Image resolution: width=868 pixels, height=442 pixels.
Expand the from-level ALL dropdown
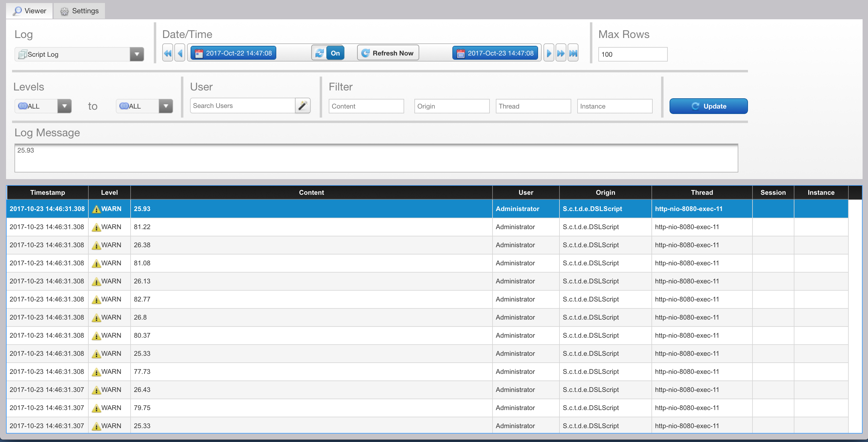pyautogui.click(x=64, y=106)
